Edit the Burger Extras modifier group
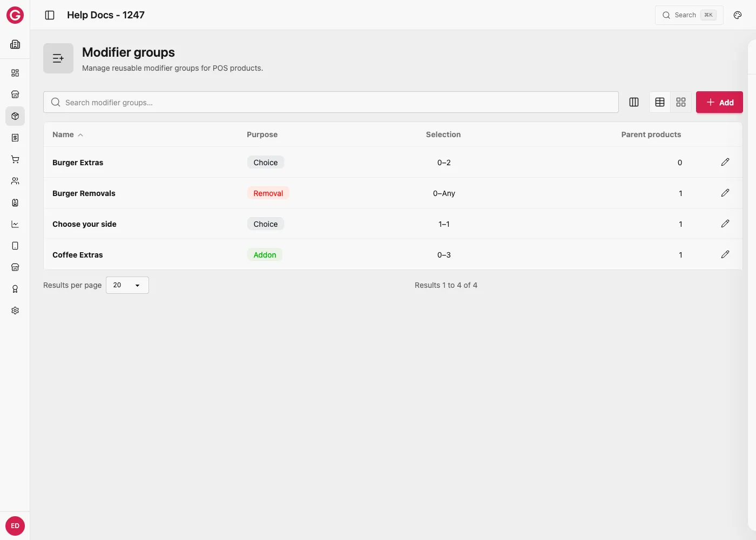This screenshot has height=540, width=756. tap(725, 162)
